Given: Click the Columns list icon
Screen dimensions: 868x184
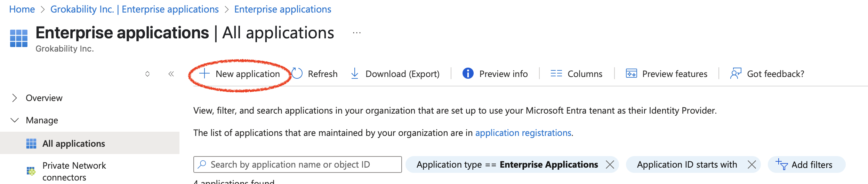Looking at the screenshot, I should coord(556,74).
